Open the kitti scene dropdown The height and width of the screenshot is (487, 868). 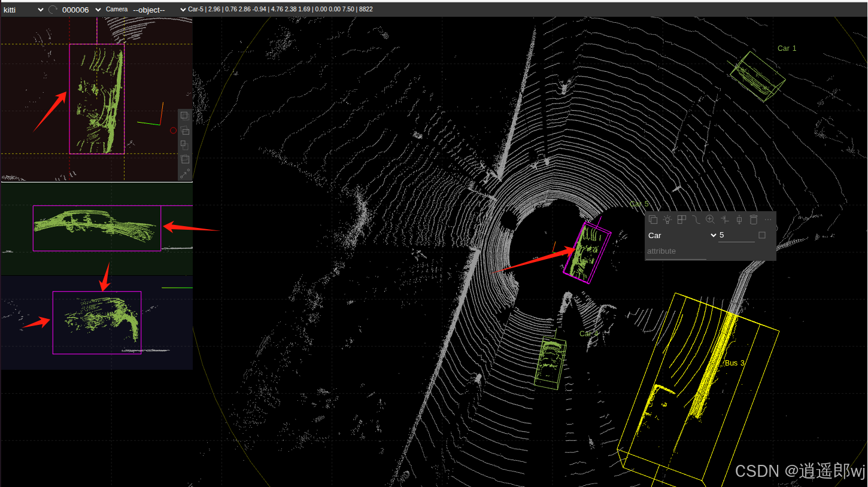click(x=23, y=10)
